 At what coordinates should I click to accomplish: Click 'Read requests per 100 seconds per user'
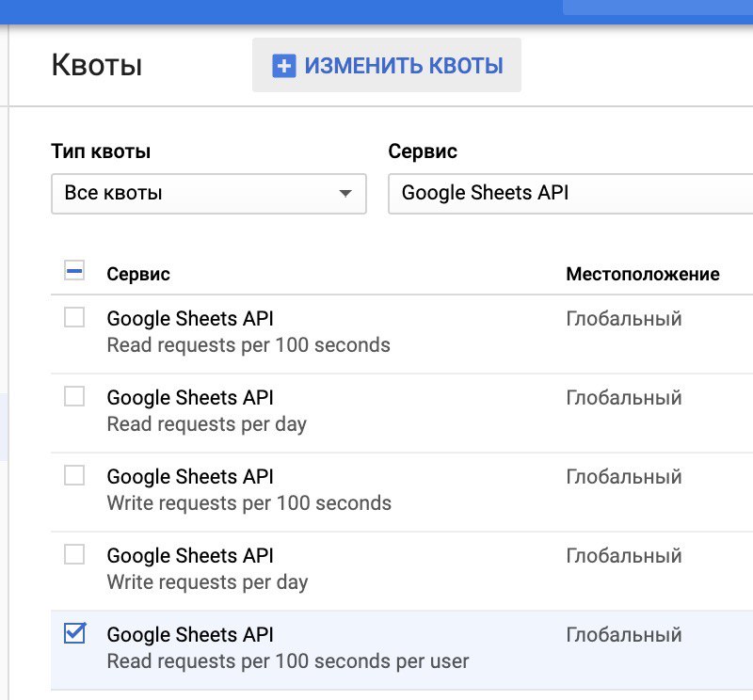point(288,661)
